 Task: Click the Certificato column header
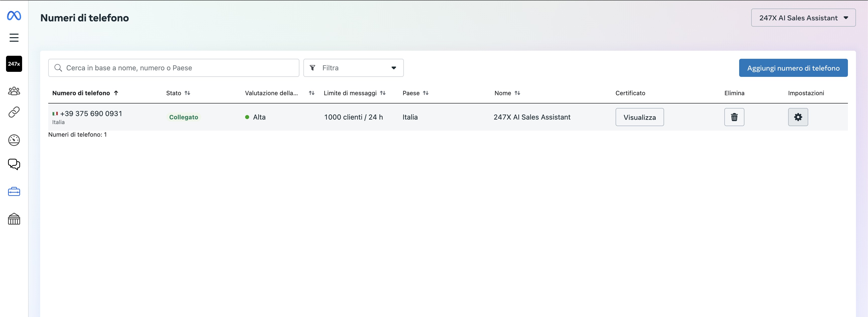(x=630, y=93)
